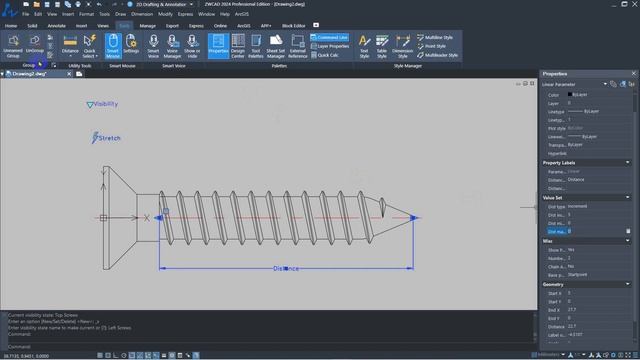
Task: Click the new drawing tab icon
Action: (x=79, y=74)
